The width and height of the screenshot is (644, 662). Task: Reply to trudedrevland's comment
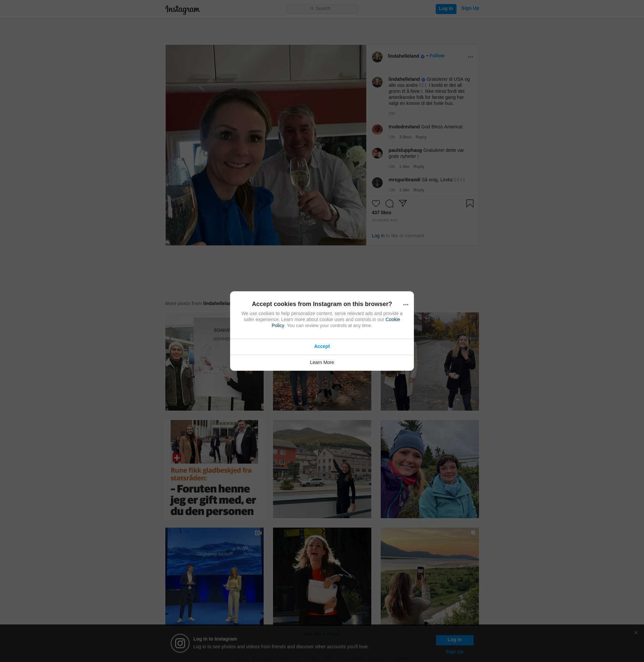click(421, 137)
